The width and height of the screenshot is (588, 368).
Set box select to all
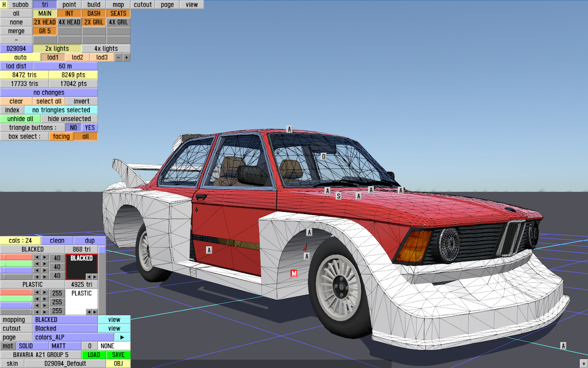point(86,137)
